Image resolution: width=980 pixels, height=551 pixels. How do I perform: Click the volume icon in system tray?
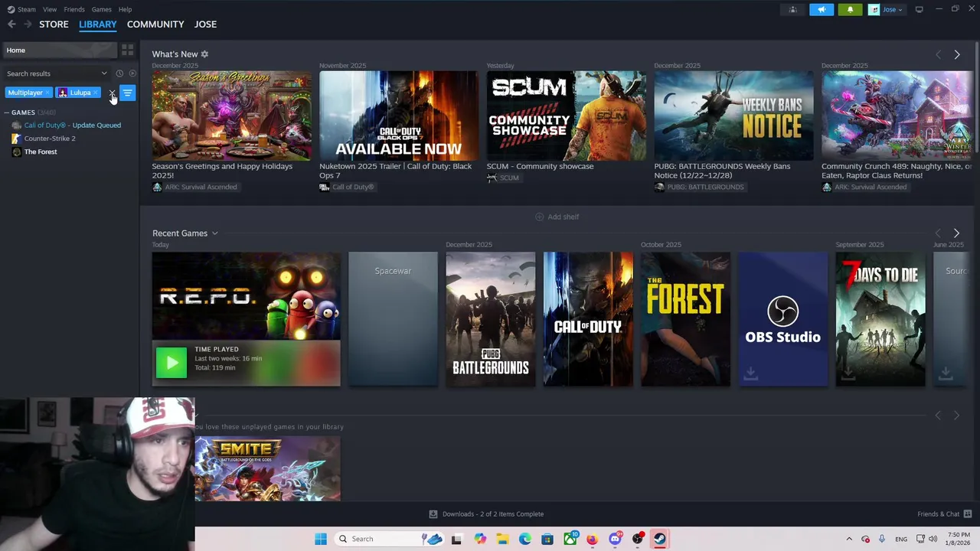click(x=933, y=539)
